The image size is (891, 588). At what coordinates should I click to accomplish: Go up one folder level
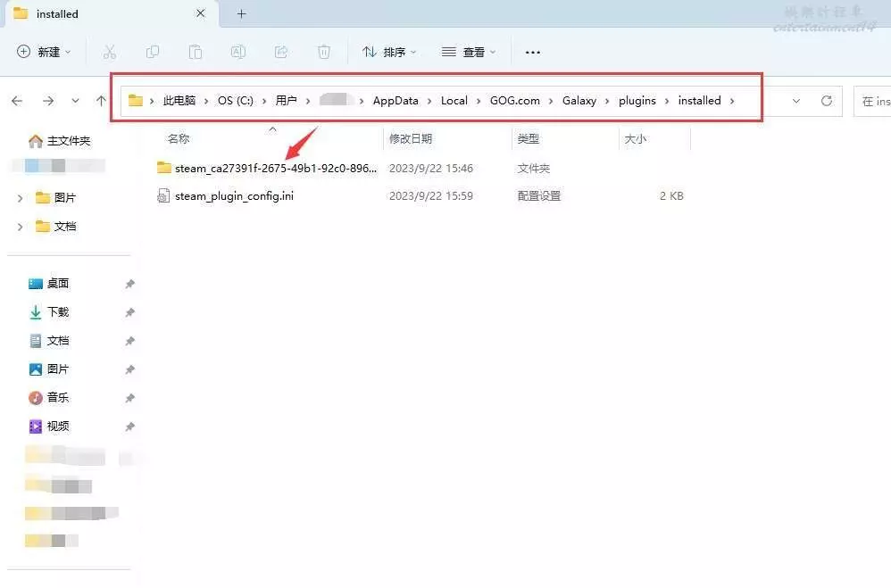(x=101, y=101)
